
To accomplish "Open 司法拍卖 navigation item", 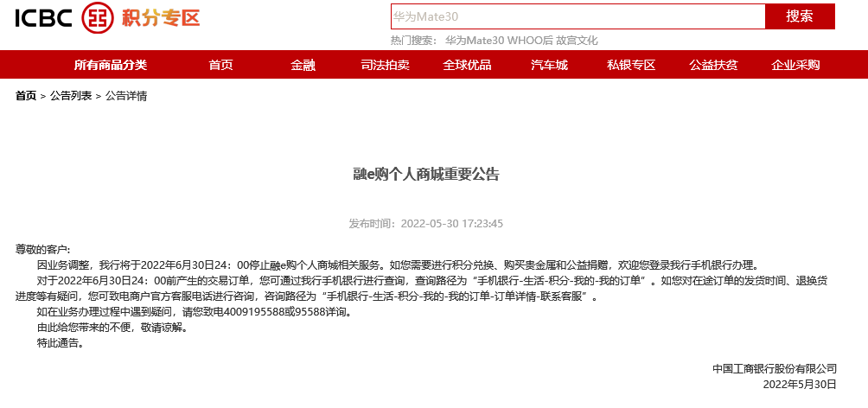I will [x=385, y=65].
